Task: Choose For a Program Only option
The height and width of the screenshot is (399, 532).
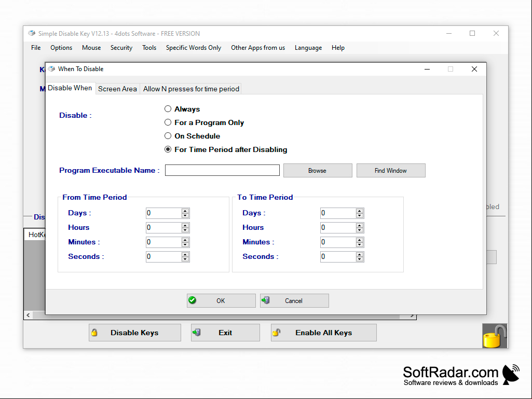Action: tap(204, 122)
